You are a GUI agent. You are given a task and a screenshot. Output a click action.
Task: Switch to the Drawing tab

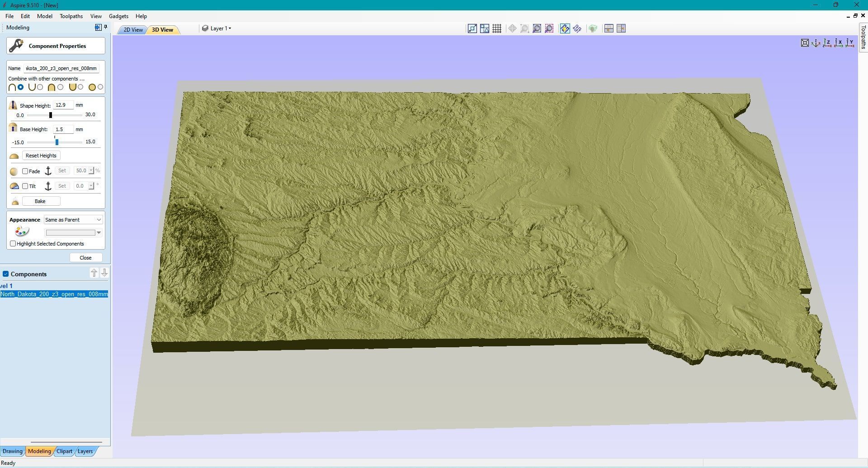[x=13, y=451]
